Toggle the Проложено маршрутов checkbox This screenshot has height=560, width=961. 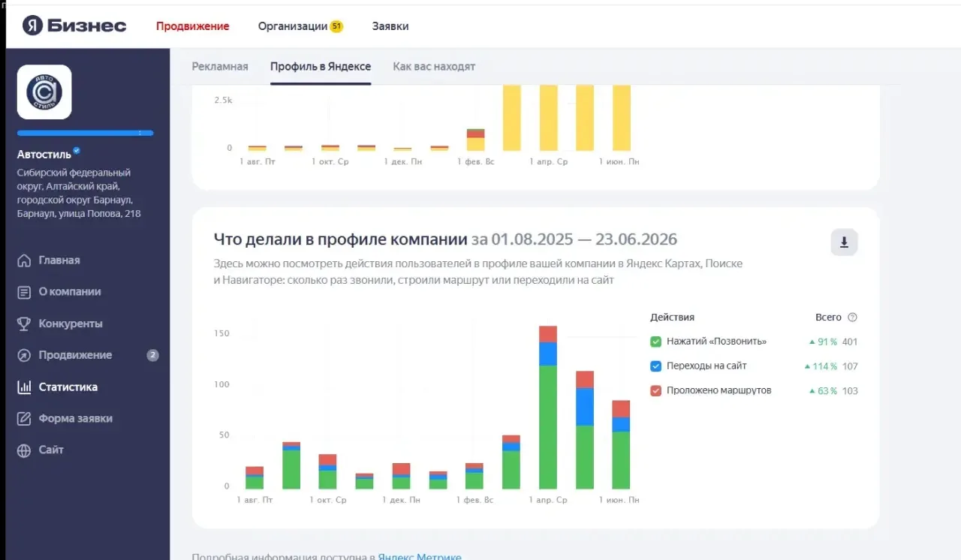[655, 390]
